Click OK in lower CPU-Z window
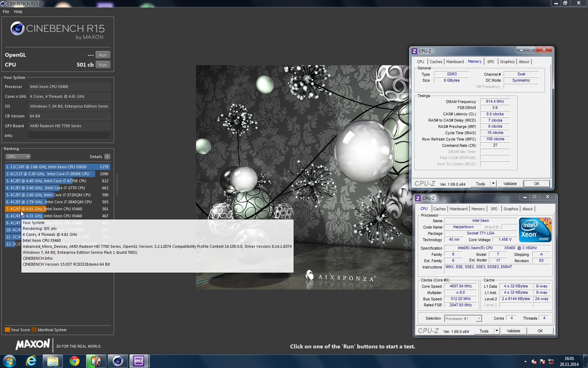 pos(540,331)
